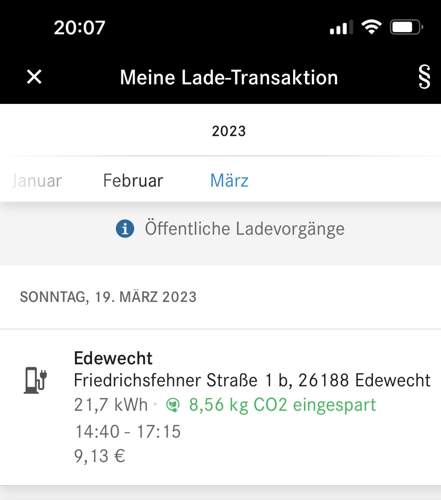Tap the Friedrichsfehner Straße address line
The height and width of the screenshot is (500, 441).
252,380
